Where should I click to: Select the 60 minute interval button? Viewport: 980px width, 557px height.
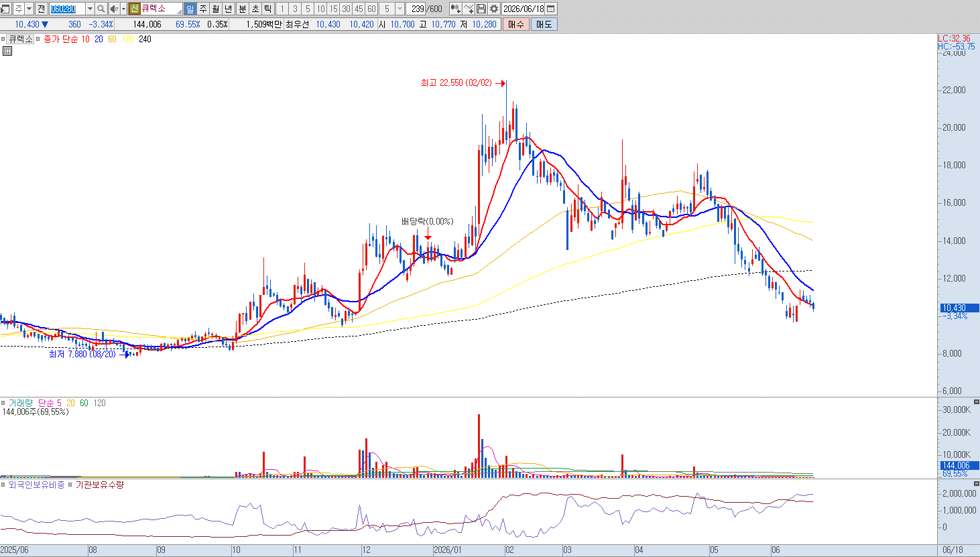point(371,9)
